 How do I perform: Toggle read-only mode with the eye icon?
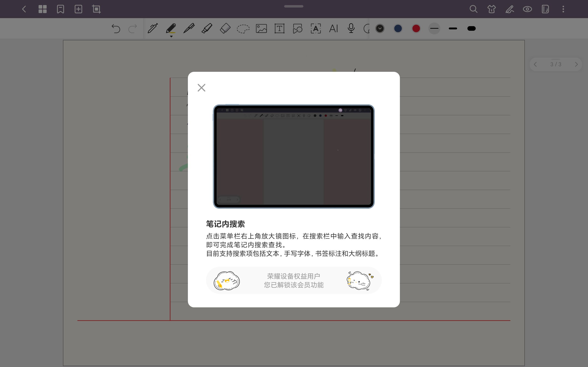tap(527, 9)
